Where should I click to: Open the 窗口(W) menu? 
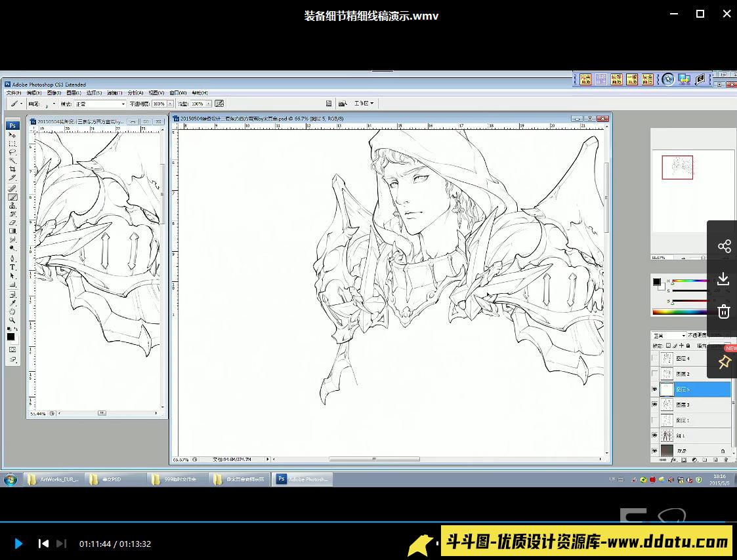tap(178, 93)
